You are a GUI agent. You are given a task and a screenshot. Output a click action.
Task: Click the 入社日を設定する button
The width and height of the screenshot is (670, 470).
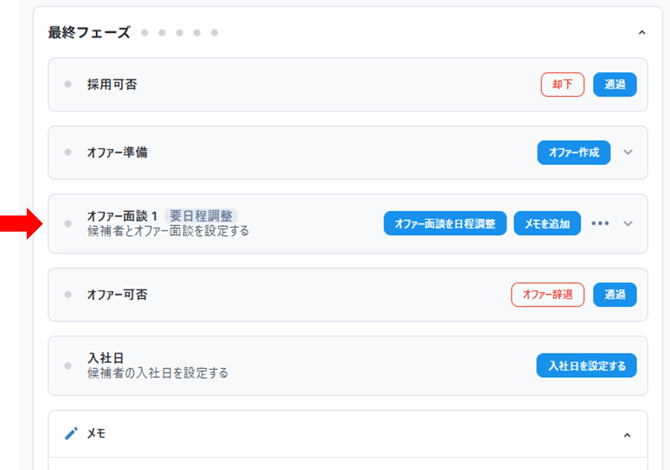tap(586, 365)
